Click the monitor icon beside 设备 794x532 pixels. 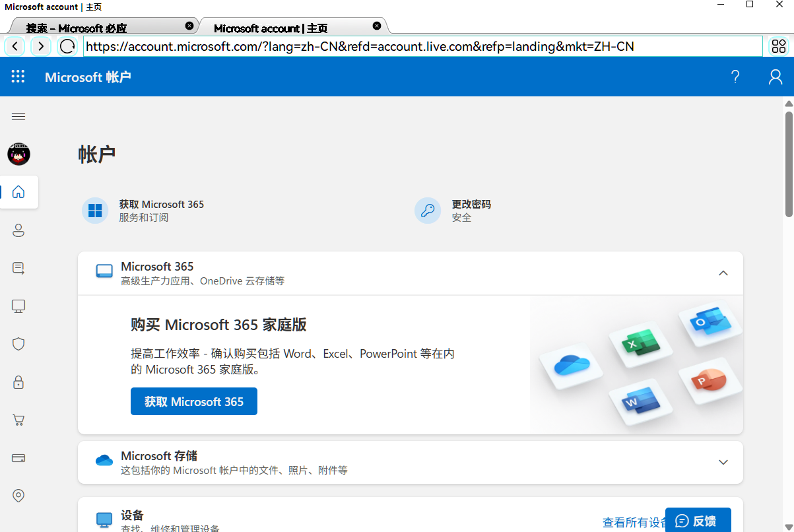[x=104, y=519]
